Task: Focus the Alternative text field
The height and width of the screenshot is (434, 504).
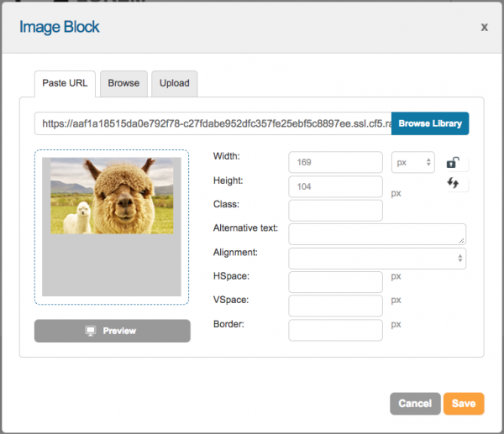Action: coord(377,234)
